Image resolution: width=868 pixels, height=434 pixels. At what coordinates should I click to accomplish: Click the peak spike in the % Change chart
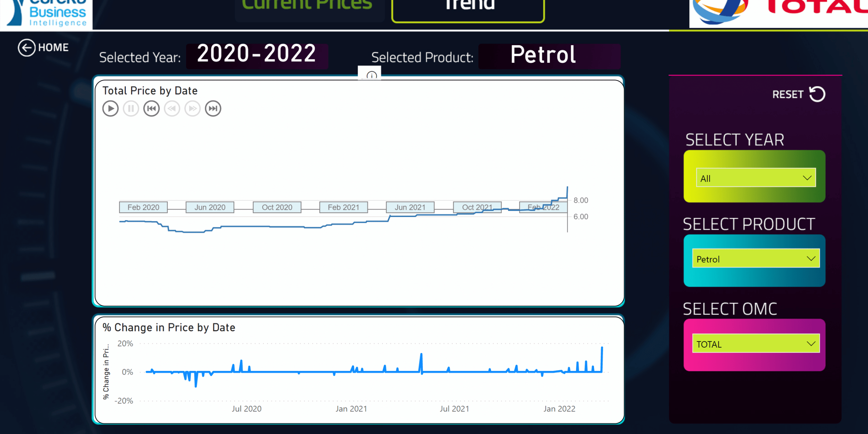pyautogui.click(x=602, y=349)
